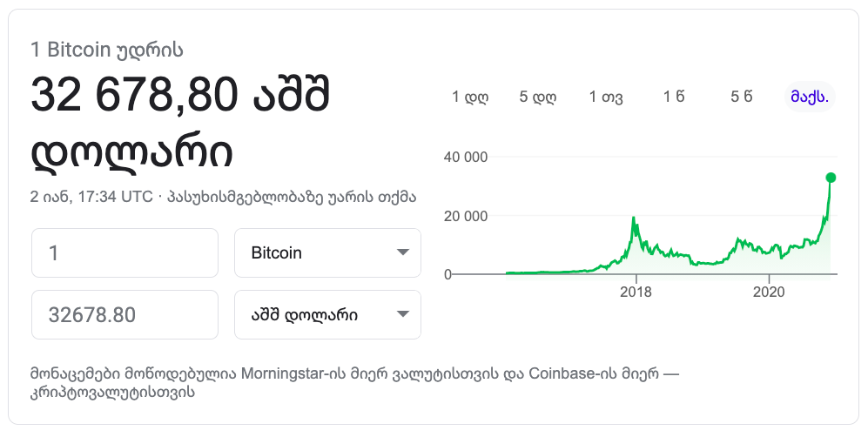Show the 1 წ chart range

(x=674, y=97)
